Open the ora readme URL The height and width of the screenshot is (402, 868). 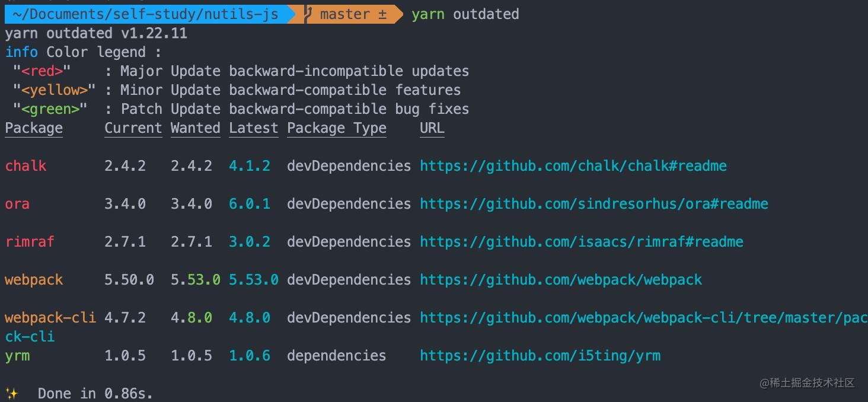coord(593,203)
